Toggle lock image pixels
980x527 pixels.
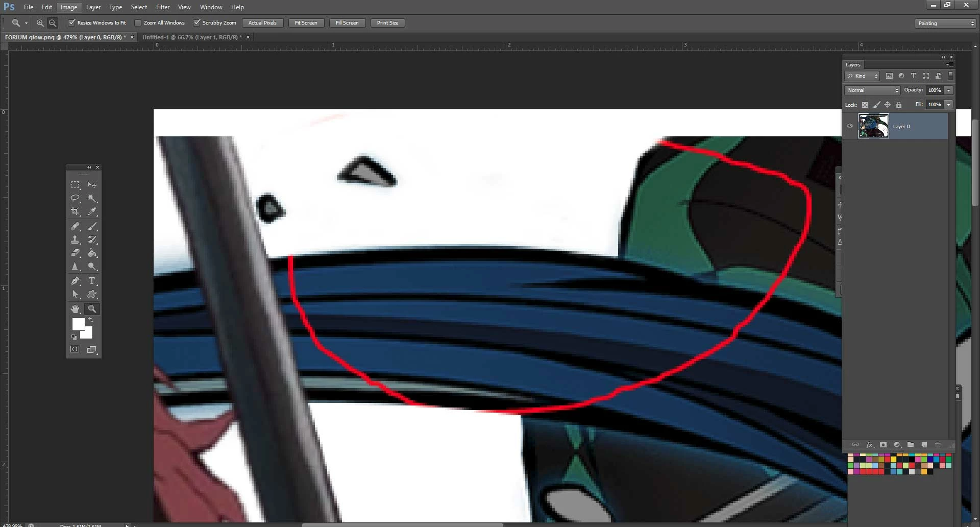[x=876, y=105]
